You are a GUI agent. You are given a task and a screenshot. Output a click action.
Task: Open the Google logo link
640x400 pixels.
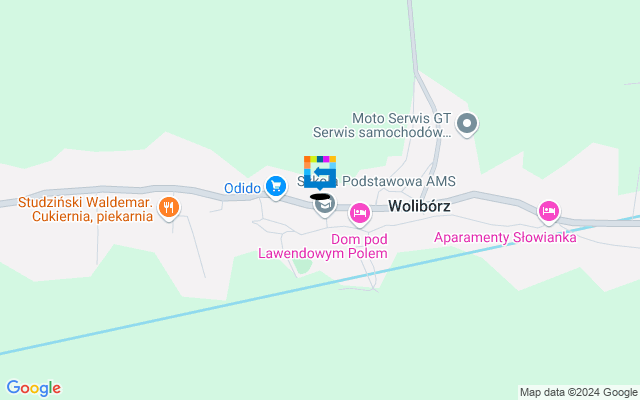tap(34, 388)
